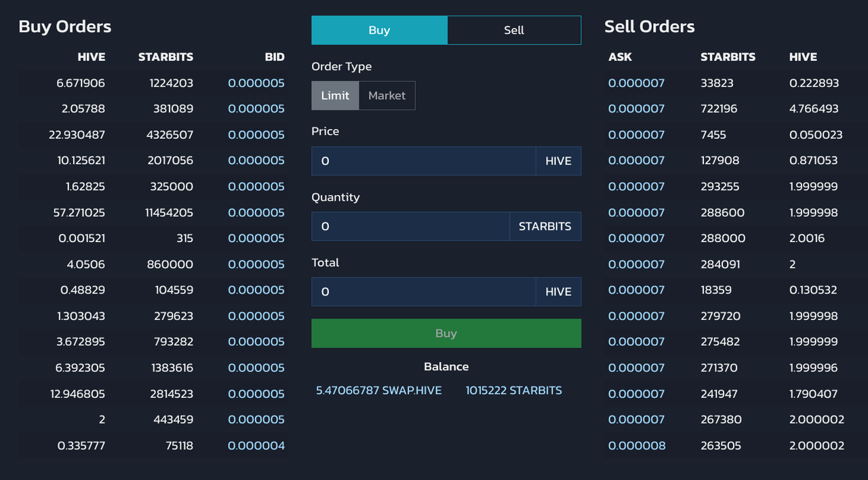Screen dimensions: 868x480
Task: Click bid 0.000005 for 279623 STARBITS
Action: tap(256, 317)
